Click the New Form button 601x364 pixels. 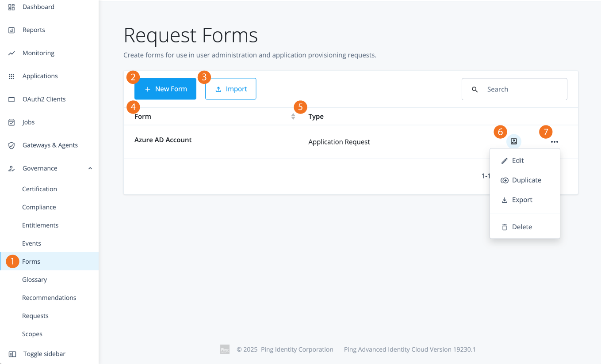(x=165, y=89)
